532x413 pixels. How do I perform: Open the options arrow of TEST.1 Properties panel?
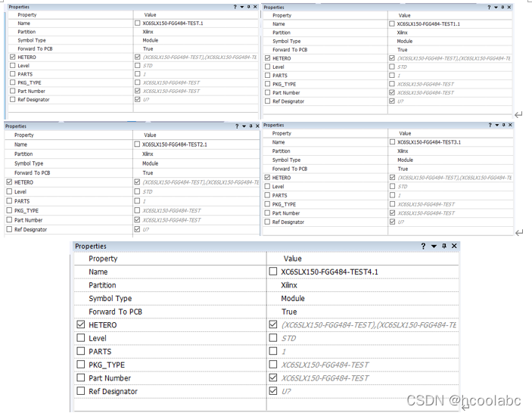[242, 7]
